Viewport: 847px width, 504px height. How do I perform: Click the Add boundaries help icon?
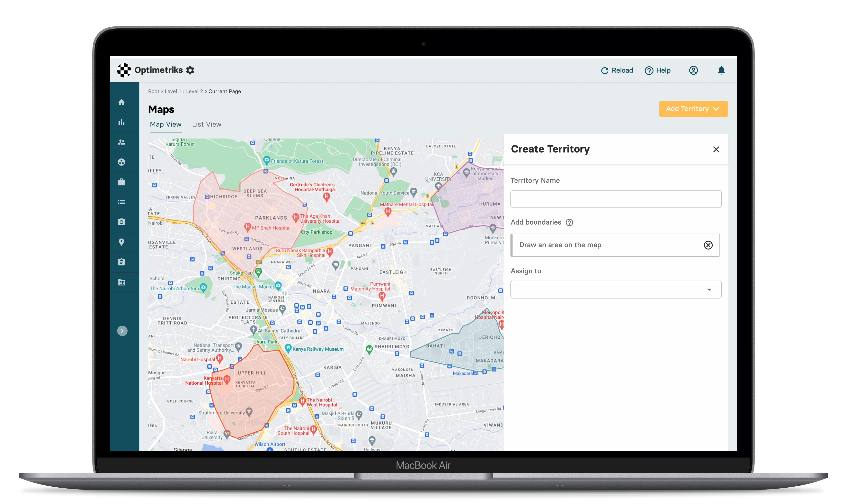tap(569, 222)
